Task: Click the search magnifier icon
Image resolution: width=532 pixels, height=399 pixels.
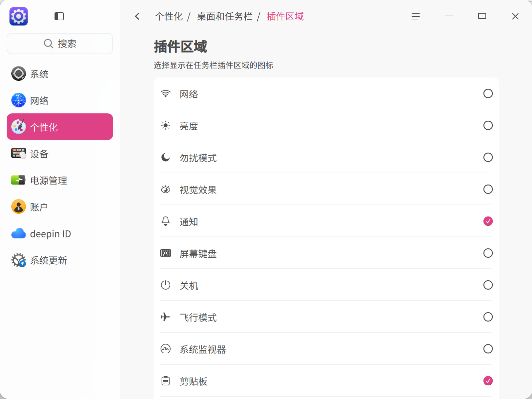Action: 49,44
